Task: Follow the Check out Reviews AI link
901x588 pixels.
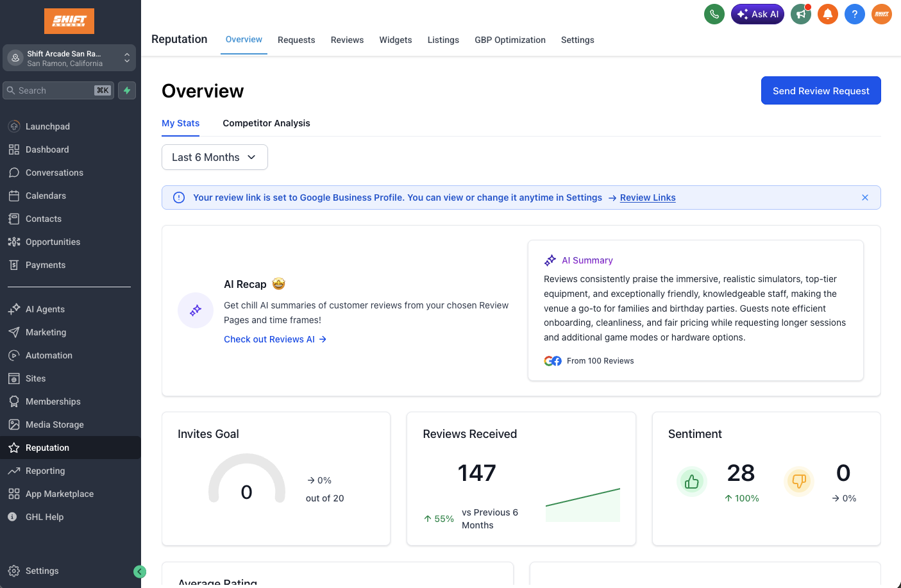Action: (274, 339)
